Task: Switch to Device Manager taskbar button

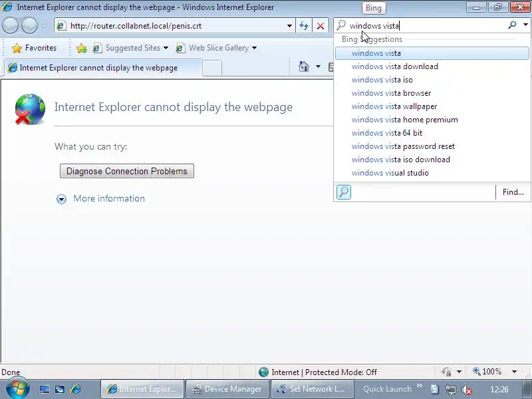Action: pos(227,389)
